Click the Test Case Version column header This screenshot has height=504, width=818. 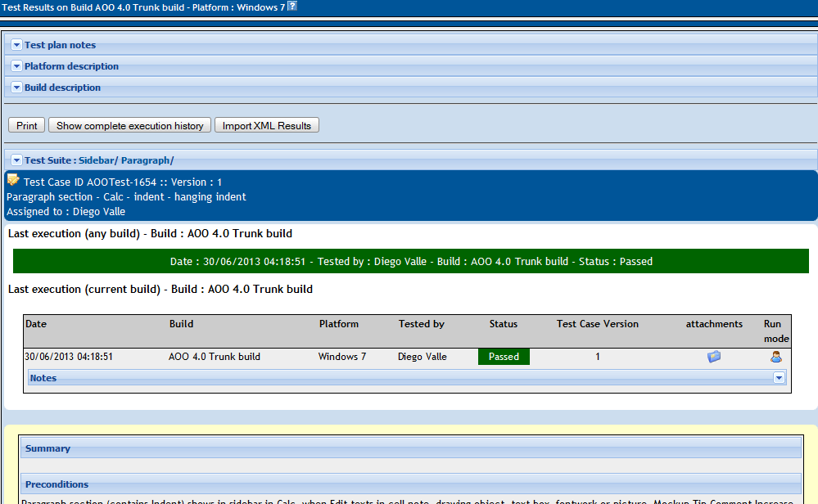[x=597, y=324]
